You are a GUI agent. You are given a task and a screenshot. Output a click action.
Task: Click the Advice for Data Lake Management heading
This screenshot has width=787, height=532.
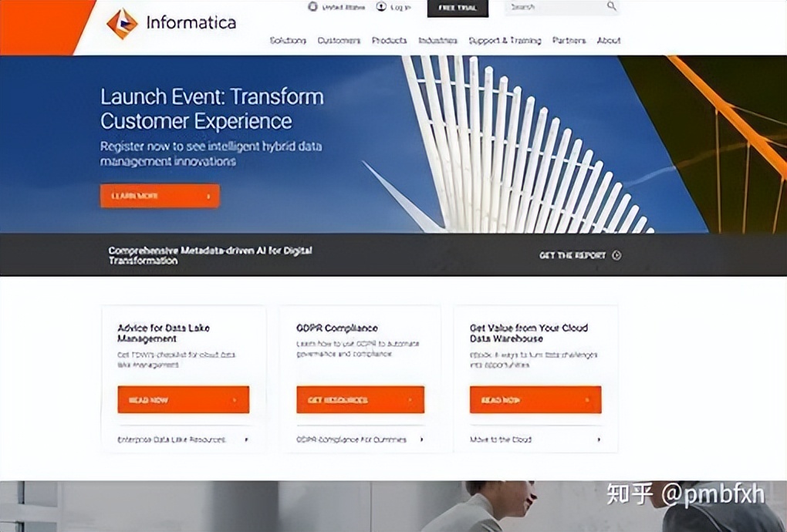[x=164, y=333]
